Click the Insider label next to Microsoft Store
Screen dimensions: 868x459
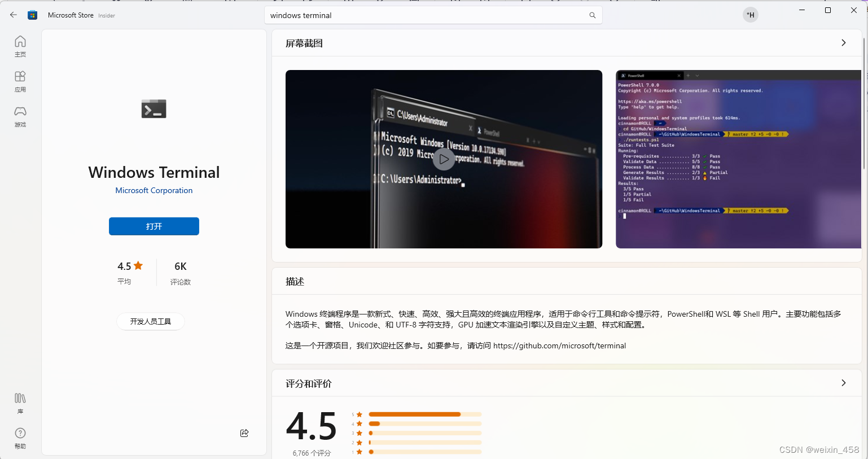click(x=106, y=15)
